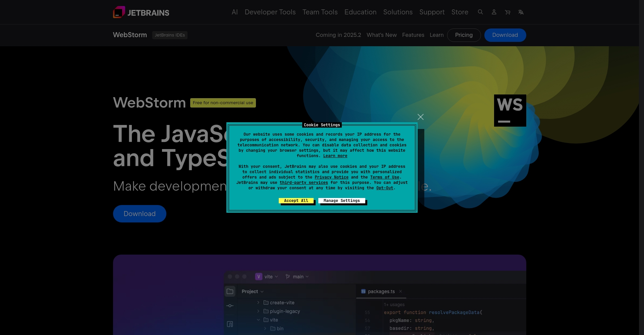Screen dimensions: 644x335
Task: Click the Download button in sub-navigation
Action: pyautogui.click(x=505, y=35)
